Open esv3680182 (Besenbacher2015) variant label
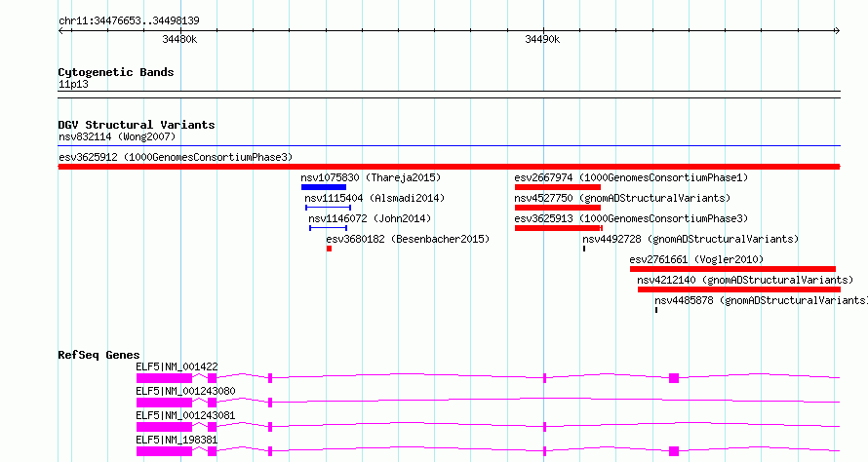Screen dimensions: 868x462 coord(408,239)
